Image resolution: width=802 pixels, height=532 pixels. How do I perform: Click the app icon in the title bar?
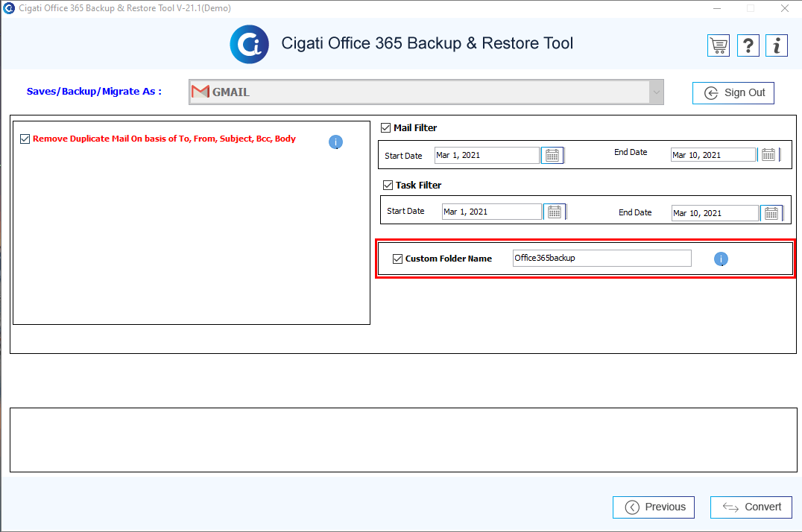[x=9, y=8]
